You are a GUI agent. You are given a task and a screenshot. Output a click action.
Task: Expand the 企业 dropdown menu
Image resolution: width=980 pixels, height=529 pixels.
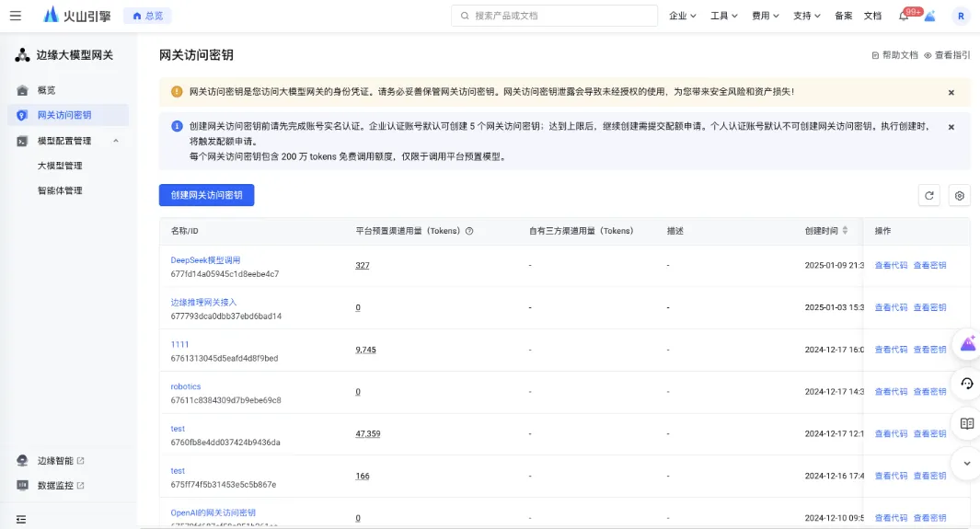(682, 16)
